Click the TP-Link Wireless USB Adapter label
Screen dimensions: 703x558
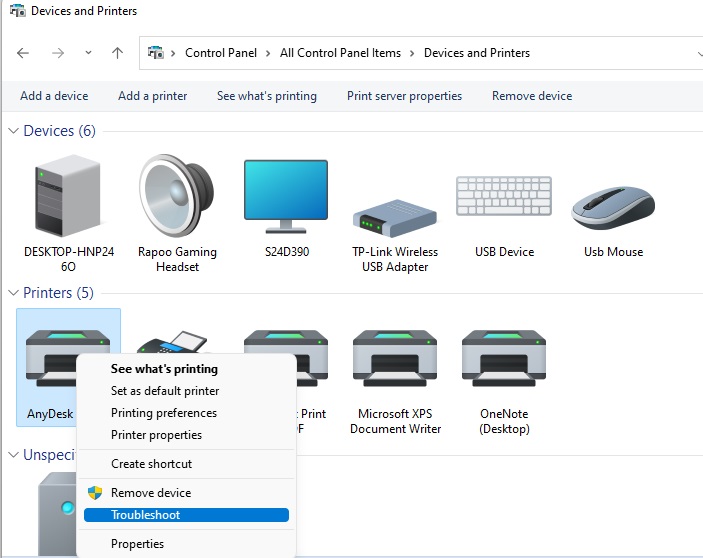click(395, 259)
